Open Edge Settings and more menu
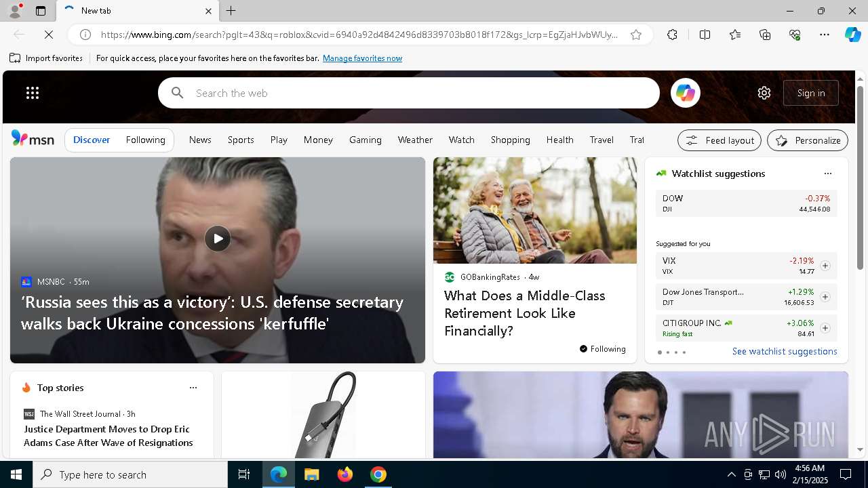The height and width of the screenshot is (488, 868). 825,35
